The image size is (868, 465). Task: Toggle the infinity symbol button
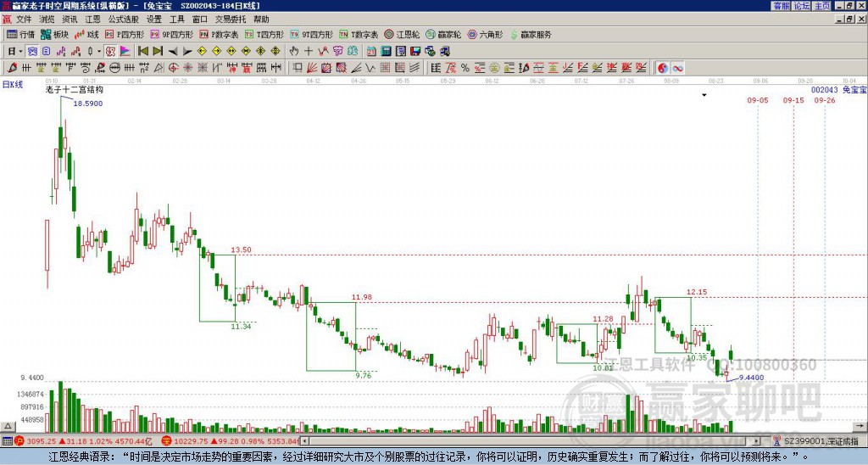(677, 68)
